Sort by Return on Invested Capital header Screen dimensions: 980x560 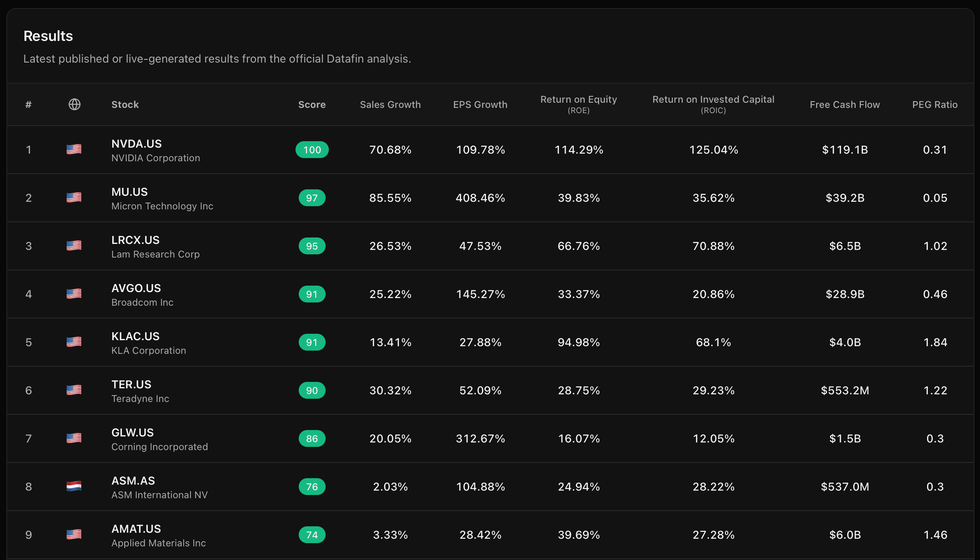[713, 104]
